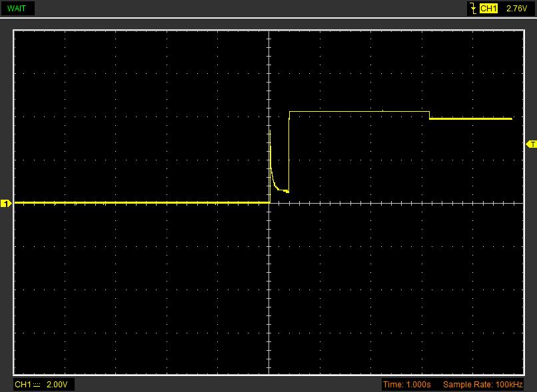Select the channel 1 ground reference marker
Screen dimensions: 537x392
click(x=6, y=204)
